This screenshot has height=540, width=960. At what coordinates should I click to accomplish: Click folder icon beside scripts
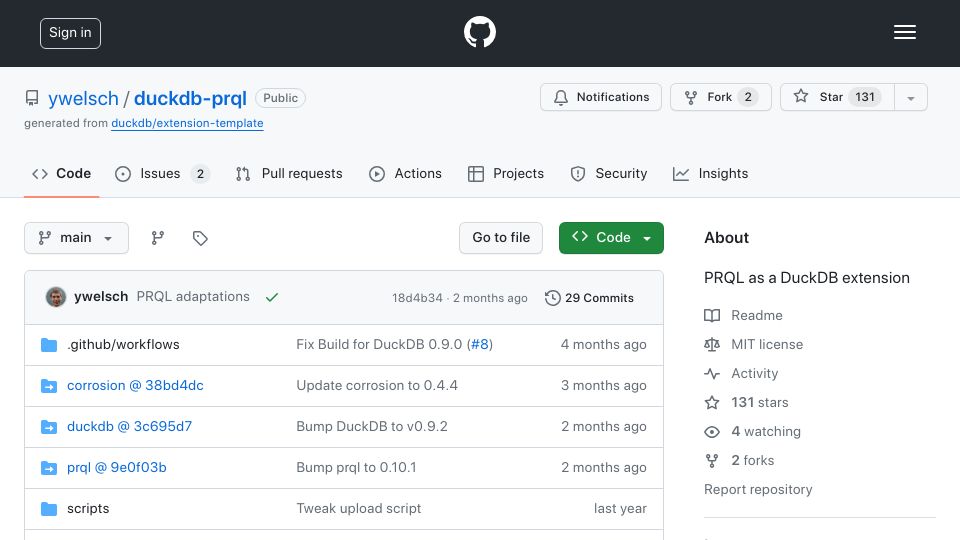pyautogui.click(x=49, y=509)
